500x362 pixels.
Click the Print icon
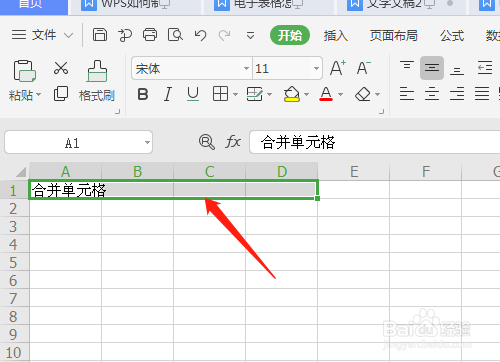150,35
